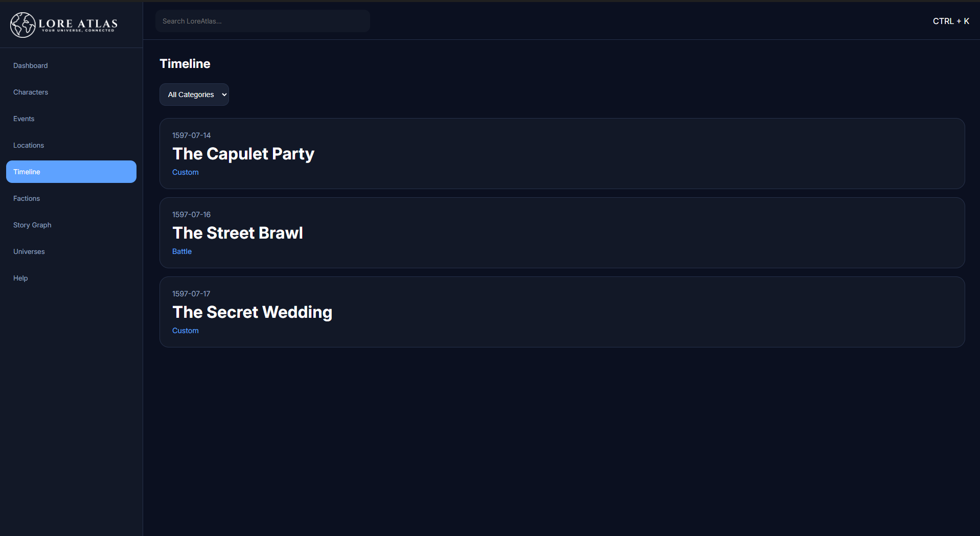Image resolution: width=980 pixels, height=536 pixels.
Task: Open The Capulet Party event
Action: coord(243,154)
